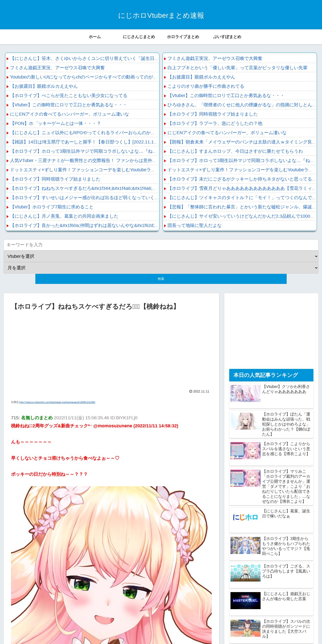Open ranking article ござる、スプラ凸待ちします
Image resolution: width=322 pixels, height=644 pixels.
point(286,571)
